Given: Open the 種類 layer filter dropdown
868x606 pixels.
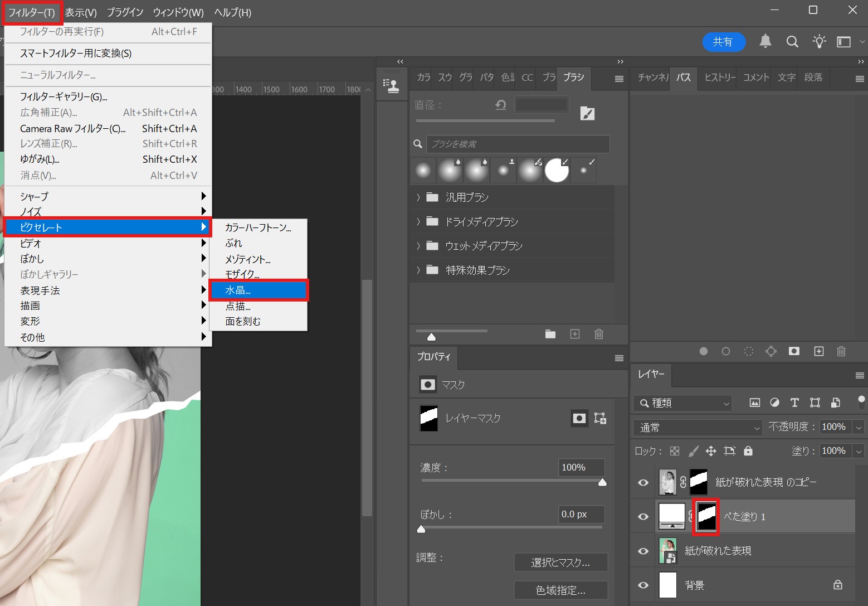Looking at the screenshot, I should (x=683, y=403).
